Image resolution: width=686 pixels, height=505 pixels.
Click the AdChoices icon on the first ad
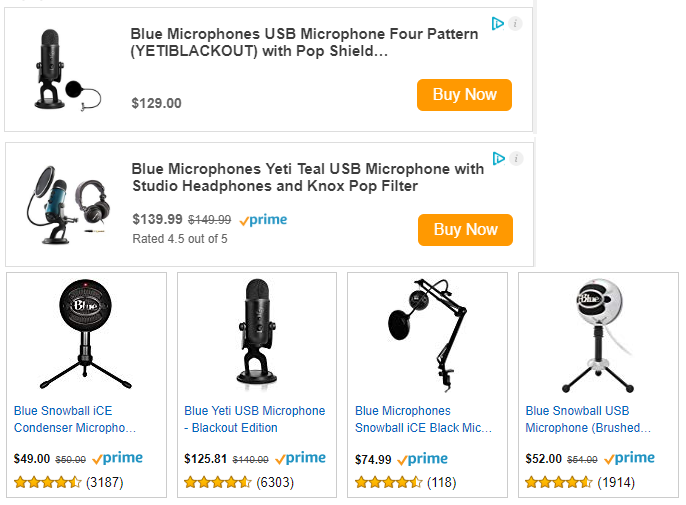point(498,23)
